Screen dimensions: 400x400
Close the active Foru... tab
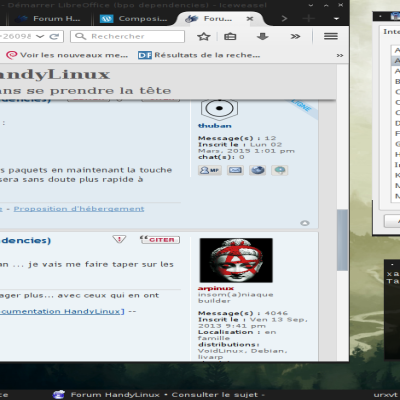point(250,19)
